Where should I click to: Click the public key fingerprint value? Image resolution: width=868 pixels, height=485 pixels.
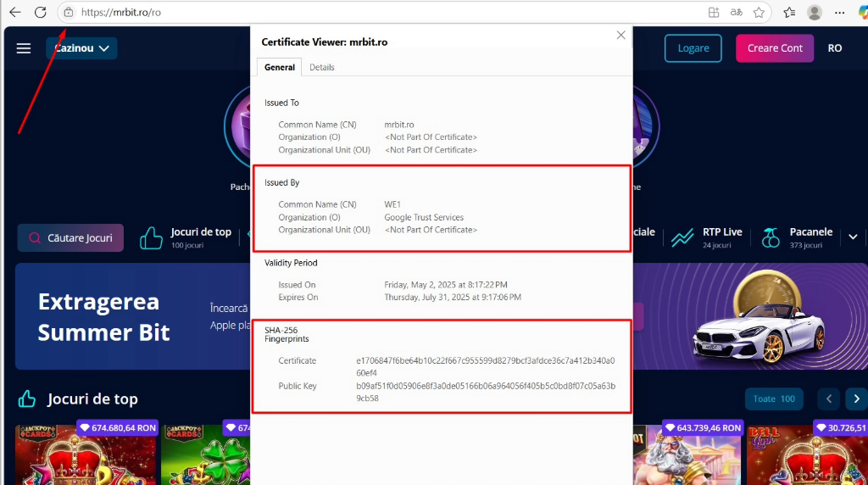pos(486,392)
